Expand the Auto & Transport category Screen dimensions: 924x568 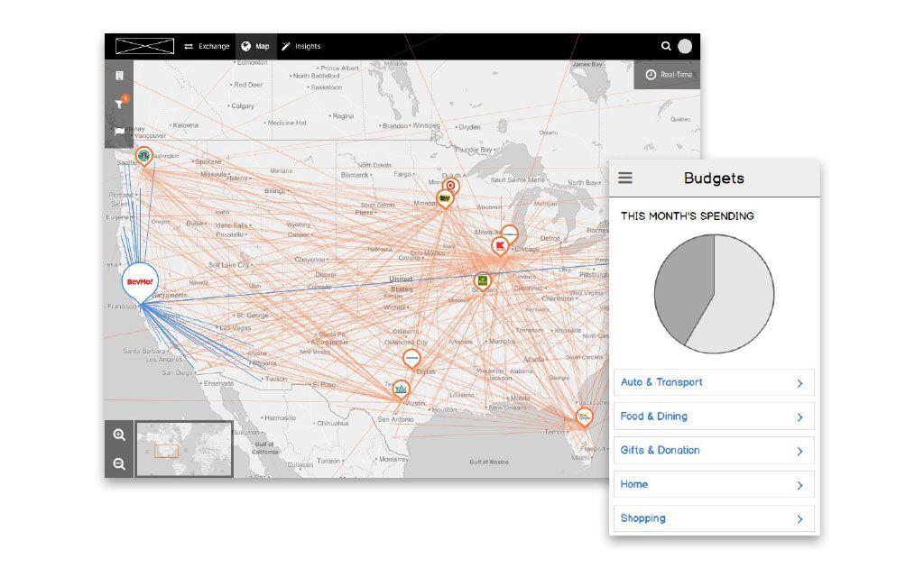[714, 382]
